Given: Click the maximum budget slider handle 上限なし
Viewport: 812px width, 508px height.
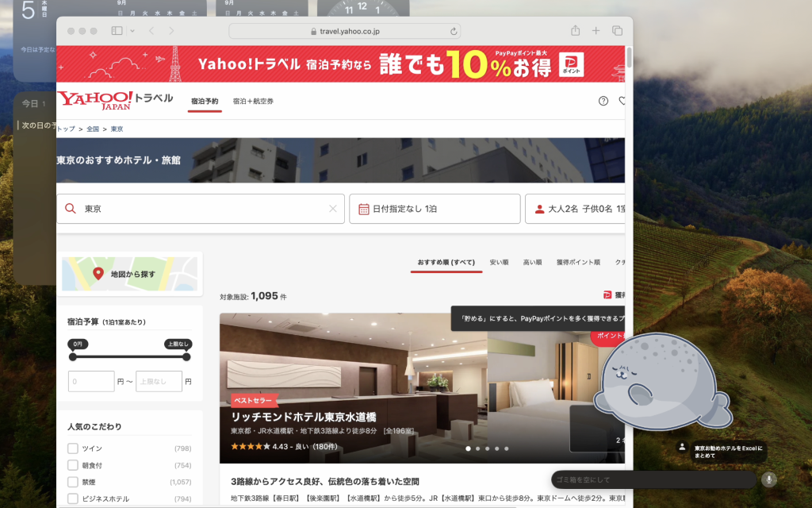Looking at the screenshot, I should [x=186, y=356].
